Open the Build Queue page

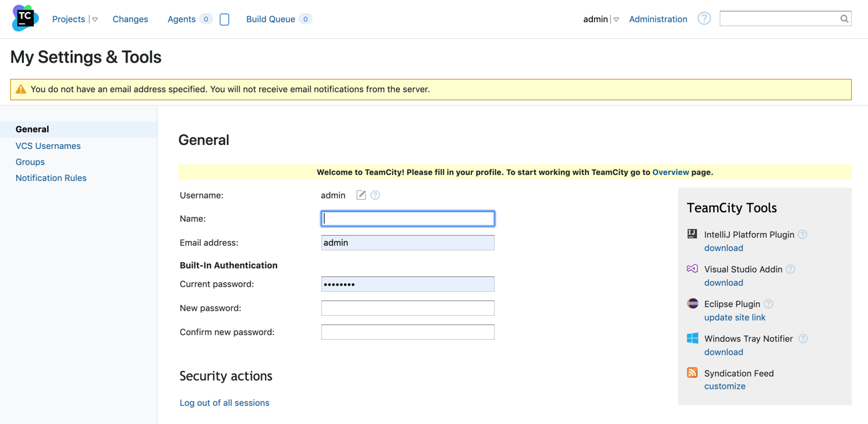coord(270,19)
